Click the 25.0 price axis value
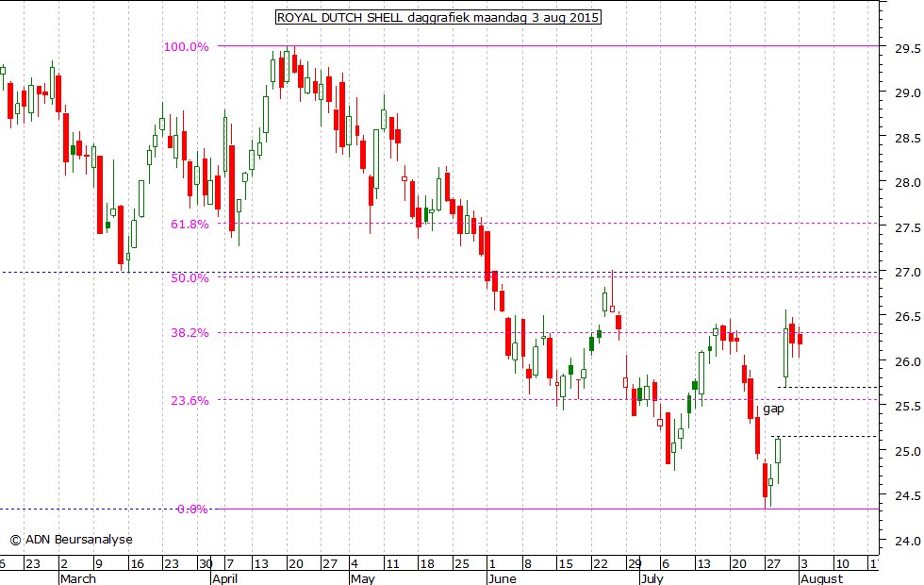 pyautogui.click(x=907, y=451)
